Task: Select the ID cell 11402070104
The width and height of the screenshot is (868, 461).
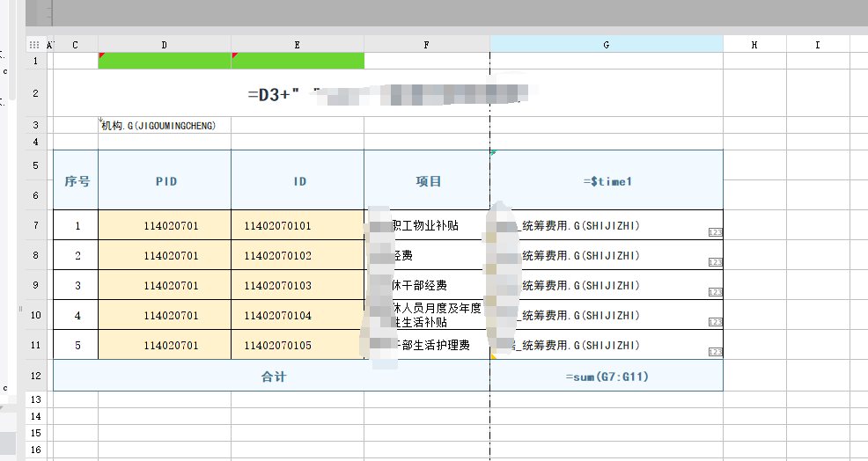Action: point(298,315)
